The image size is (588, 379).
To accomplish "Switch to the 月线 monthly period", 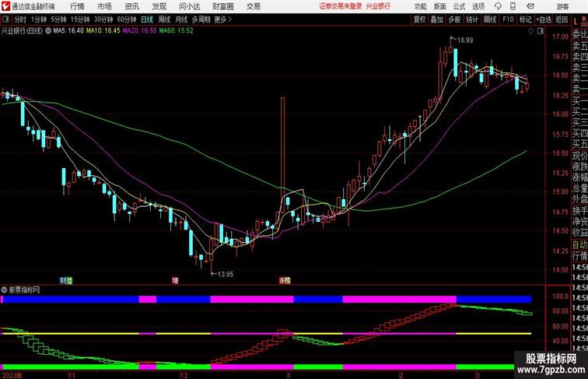I will [x=181, y=19].
